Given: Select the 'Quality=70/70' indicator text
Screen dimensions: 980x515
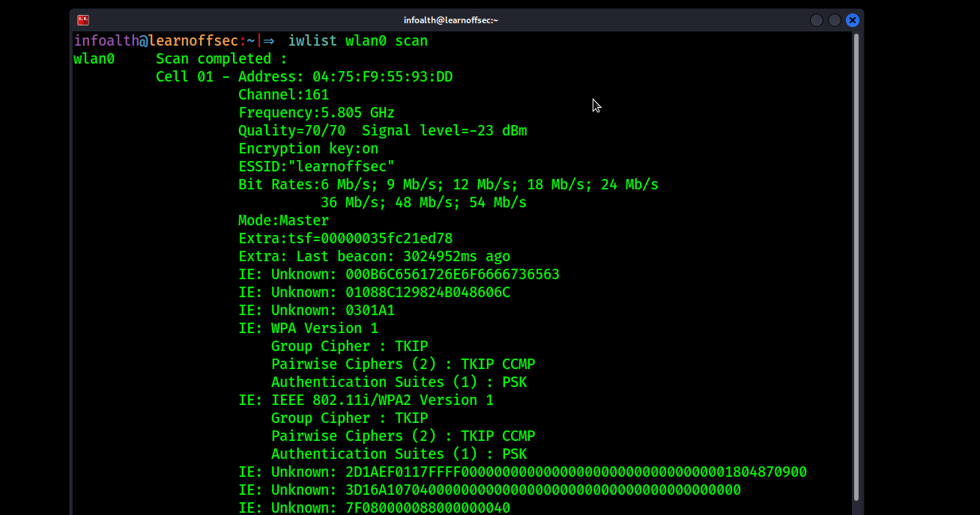Looking at the screenshot, I should pos(291,130).
